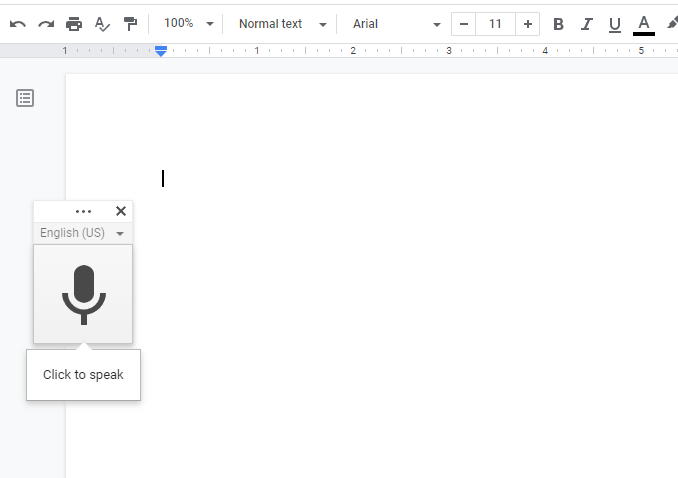The height and width of the screenshot is (478, 678).
Task: Start dictation with the microphone button
Action: point(83,294)
